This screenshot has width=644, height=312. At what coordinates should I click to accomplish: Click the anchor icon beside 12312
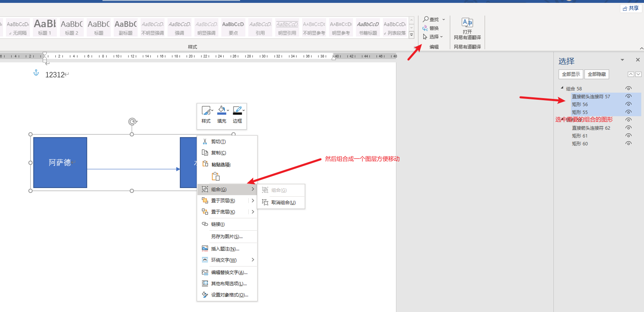36,73
